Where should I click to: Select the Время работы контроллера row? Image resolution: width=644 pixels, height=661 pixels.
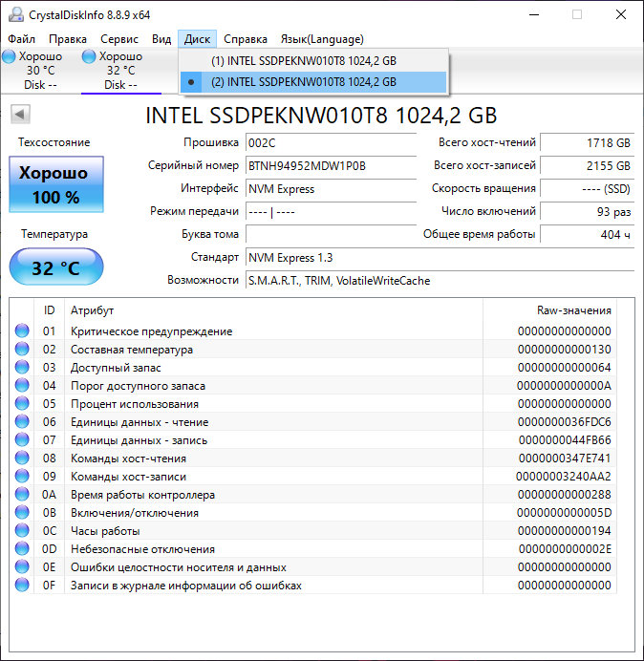pos(313,494)
